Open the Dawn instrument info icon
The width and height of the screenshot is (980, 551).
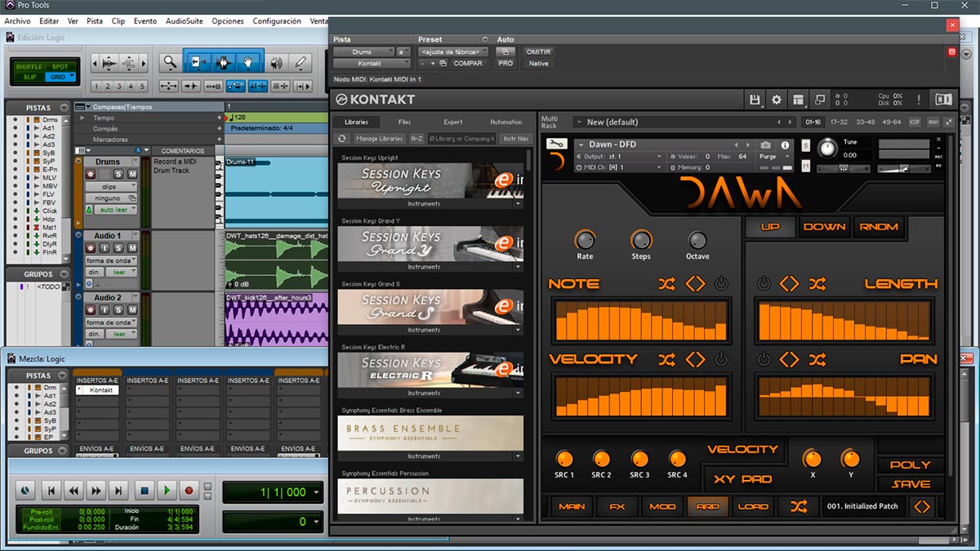[785, 145]
